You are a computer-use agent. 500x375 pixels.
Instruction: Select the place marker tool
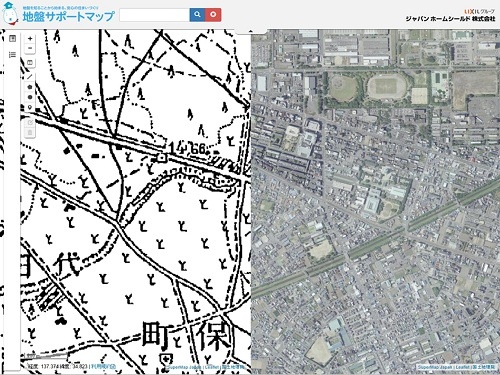tap(30, 108)
